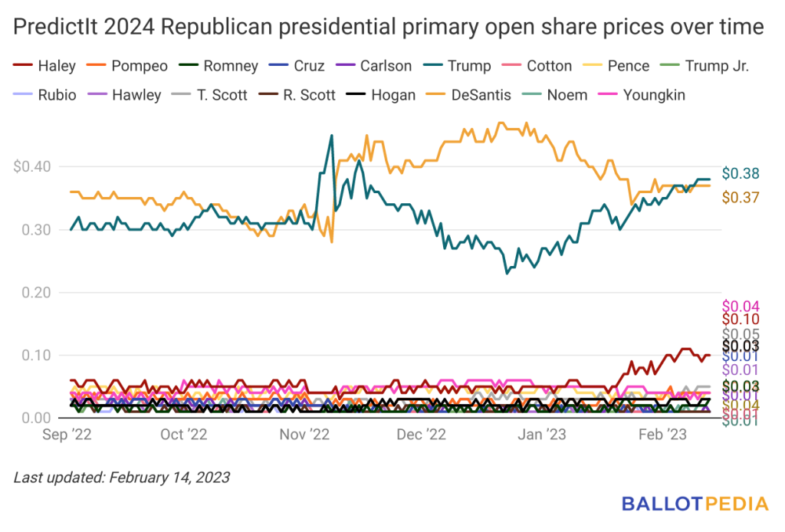
Task: Select the Rubio legend item
Action: pos(44,95)
